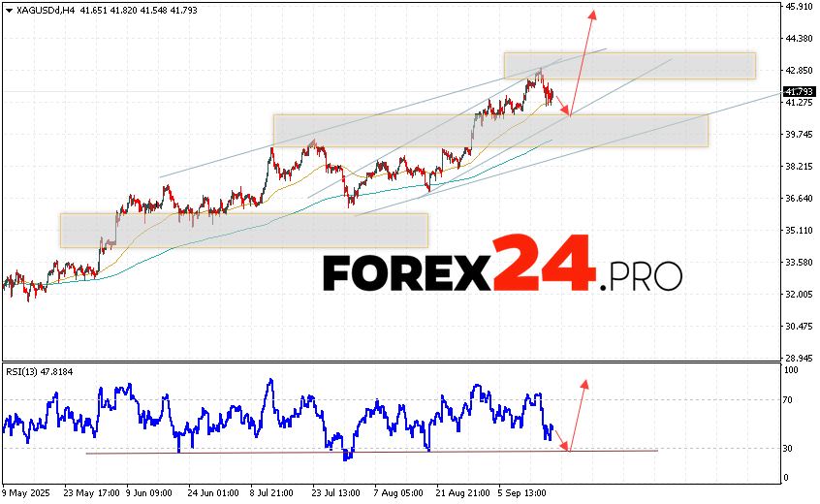Click the FOREX word in the watermark
The height and width of the screenshot is (504, 820).
coord(407,274)
